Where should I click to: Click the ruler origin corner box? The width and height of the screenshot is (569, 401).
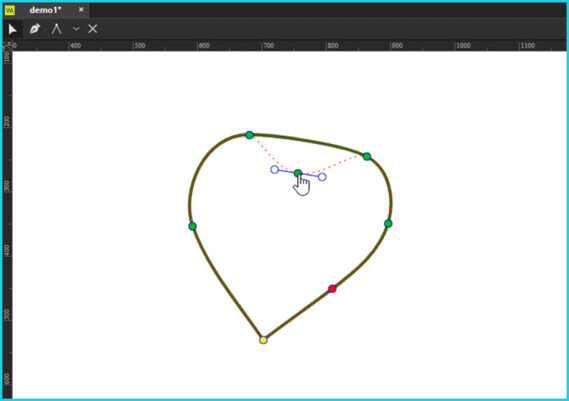[x=7, y=45]
